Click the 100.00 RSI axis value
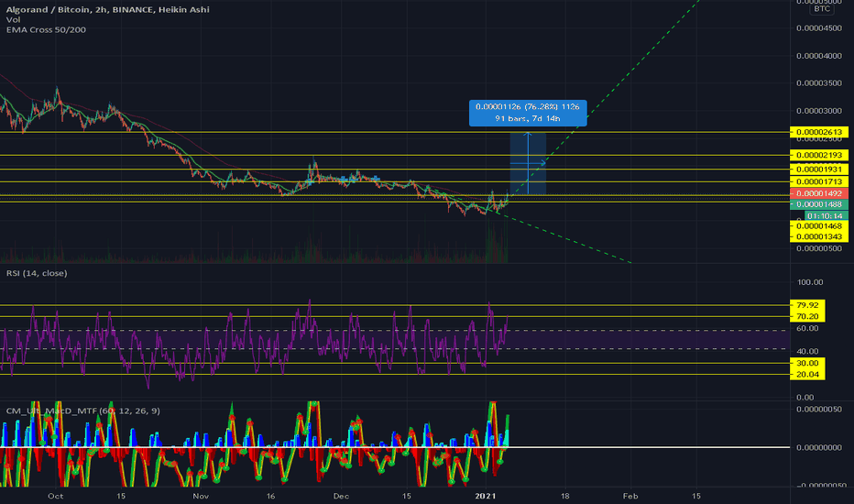 (810, 282)
